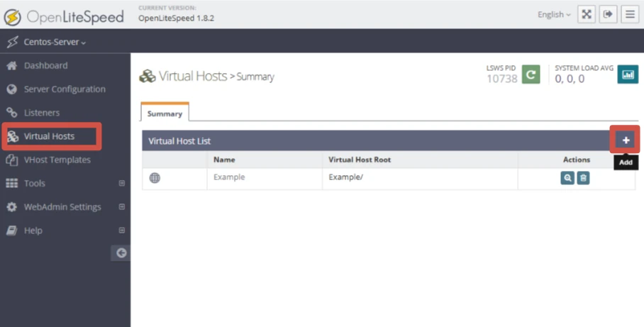Screen dimensions: 644x327
Task: Open the English language dropdown
Action: click(554, 15)
